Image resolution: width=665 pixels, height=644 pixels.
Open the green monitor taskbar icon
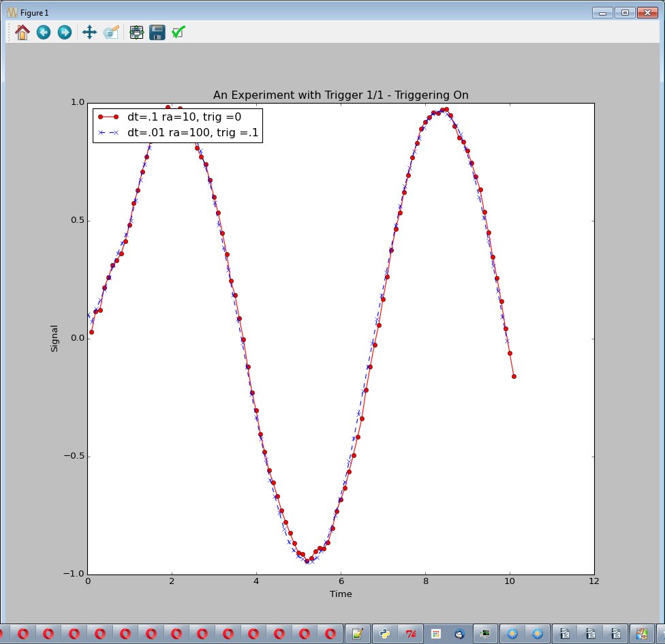tap(484, 634)
